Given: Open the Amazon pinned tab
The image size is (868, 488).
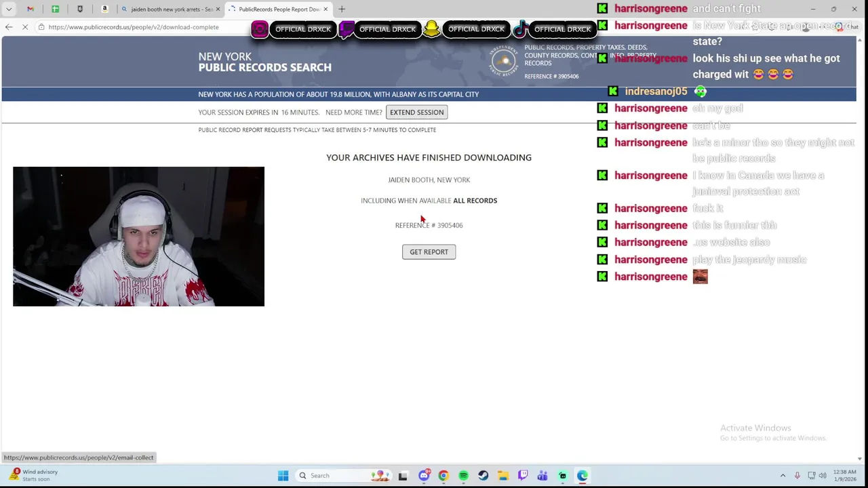Looking at the screenshot, I should (104, 9).
